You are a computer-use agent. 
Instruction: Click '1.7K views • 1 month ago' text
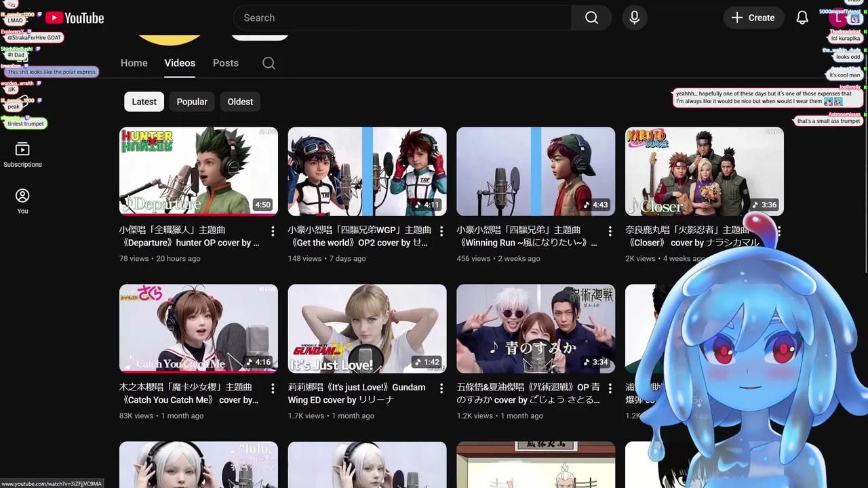click(331, 415)
